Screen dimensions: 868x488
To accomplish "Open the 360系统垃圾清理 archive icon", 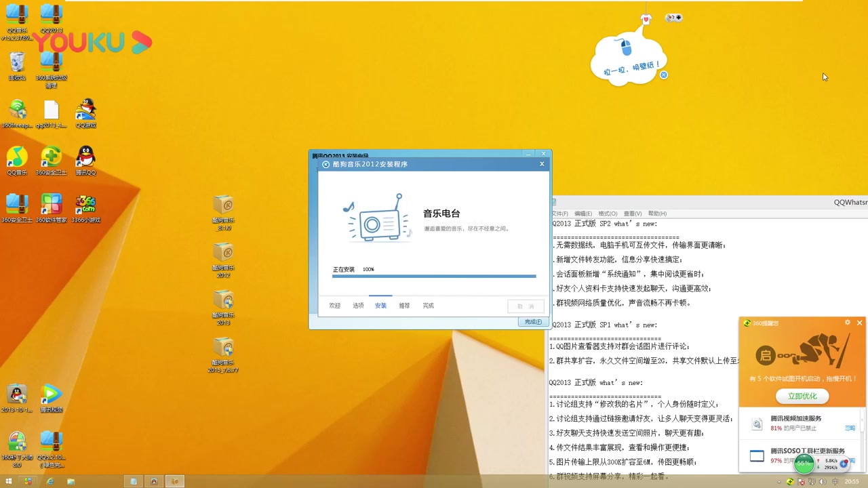I will [x=51, y=70].
